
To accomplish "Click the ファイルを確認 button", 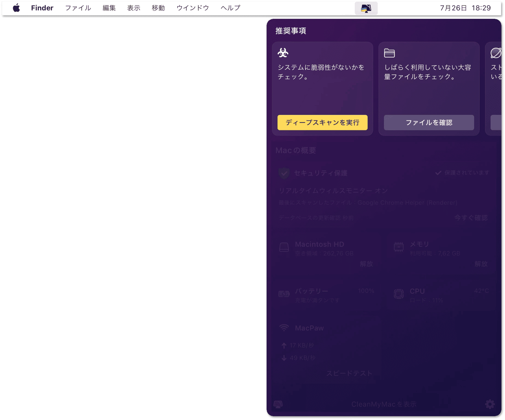I will click(429, 122).
